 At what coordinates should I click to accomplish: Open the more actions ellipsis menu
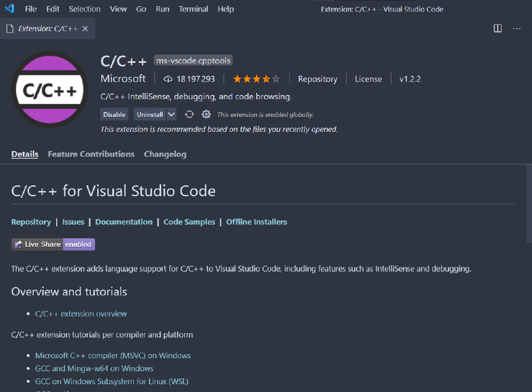tap(516, 29)
